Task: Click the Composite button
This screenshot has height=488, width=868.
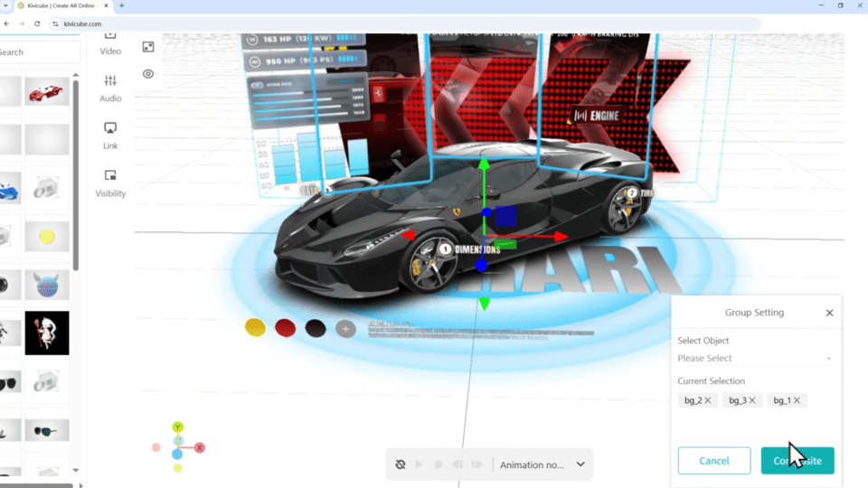Action: coord(797,460)
